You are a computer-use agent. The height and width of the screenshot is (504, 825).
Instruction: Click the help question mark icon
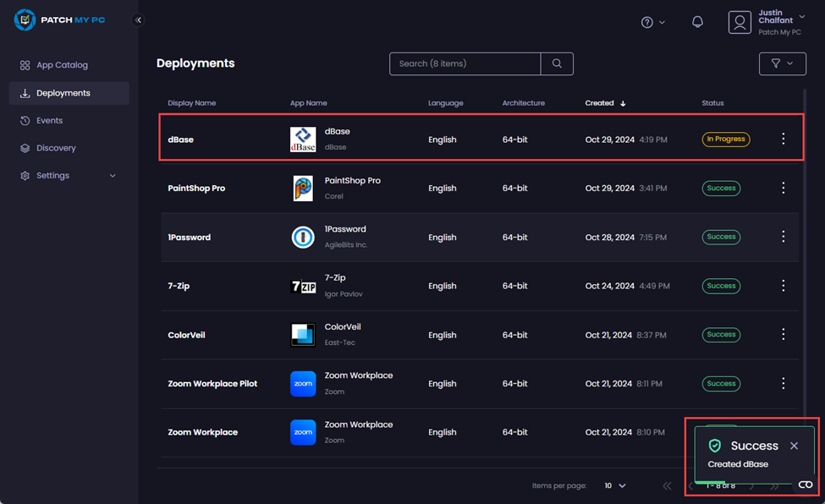[x=647, y=22]
